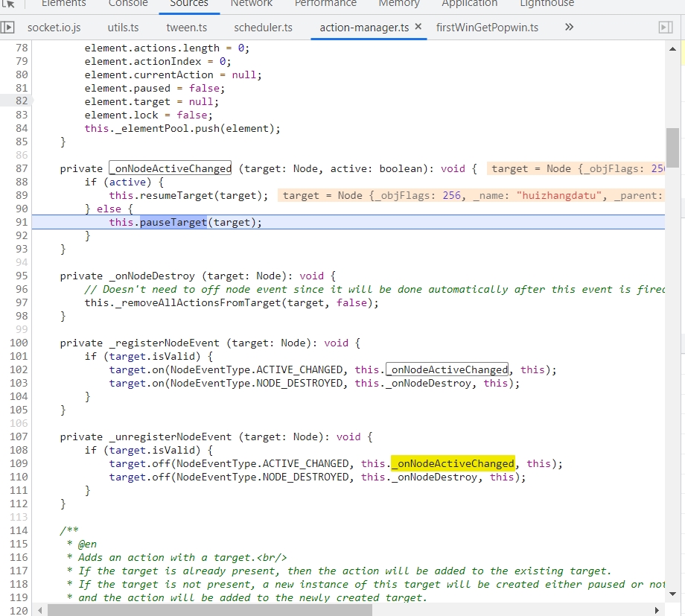685x616 pixels.
Task: Switch to firstWinGetPopwin.ts file tab
Action: [x=487, y=28]
